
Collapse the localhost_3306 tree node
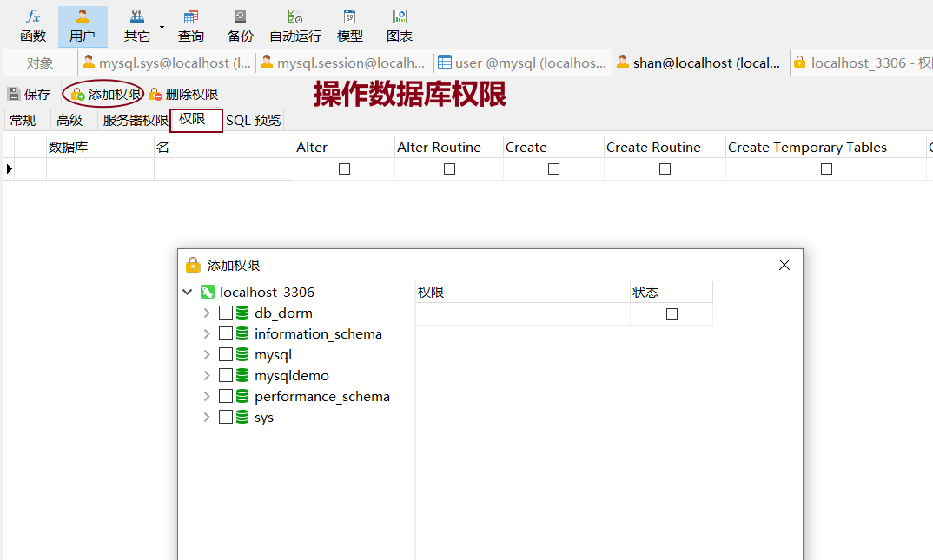coord(188,292)
